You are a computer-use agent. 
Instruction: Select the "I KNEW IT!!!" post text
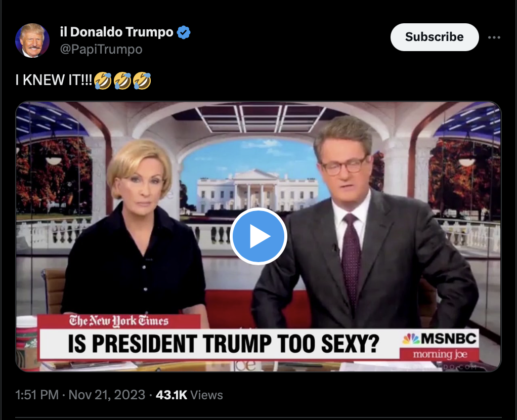(x=54, y=80)
